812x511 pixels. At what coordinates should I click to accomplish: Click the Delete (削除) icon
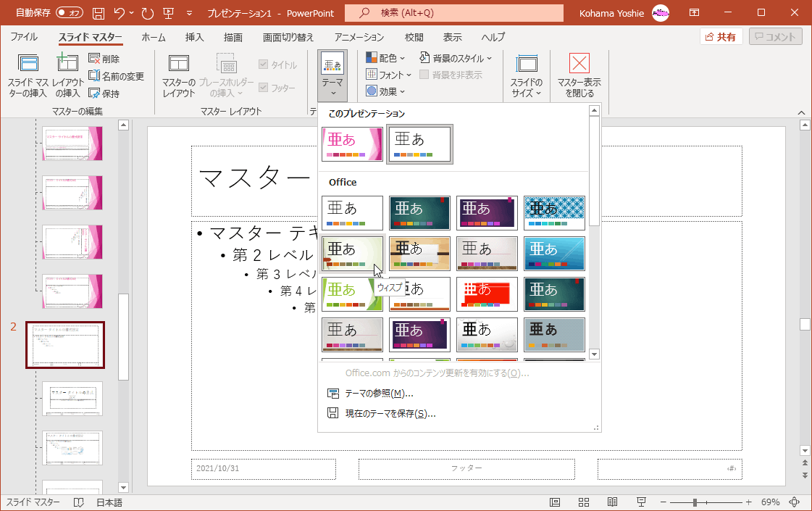point(94,59)
